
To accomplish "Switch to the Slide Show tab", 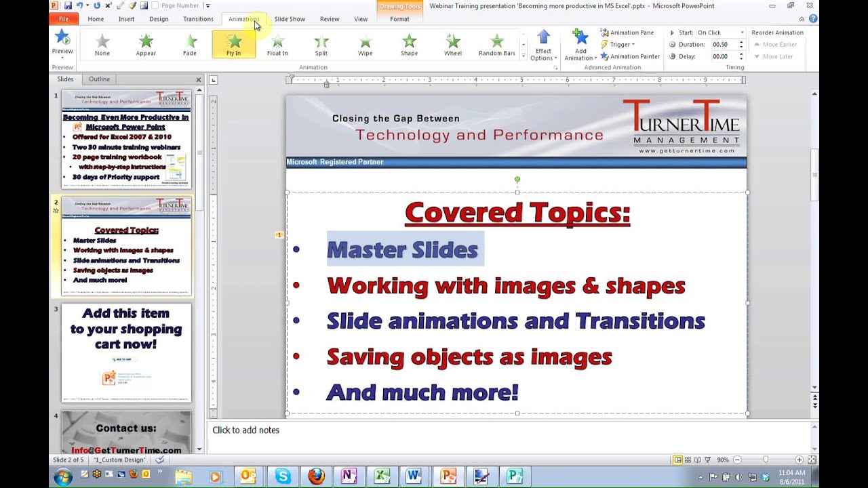I will pos(290,19).
